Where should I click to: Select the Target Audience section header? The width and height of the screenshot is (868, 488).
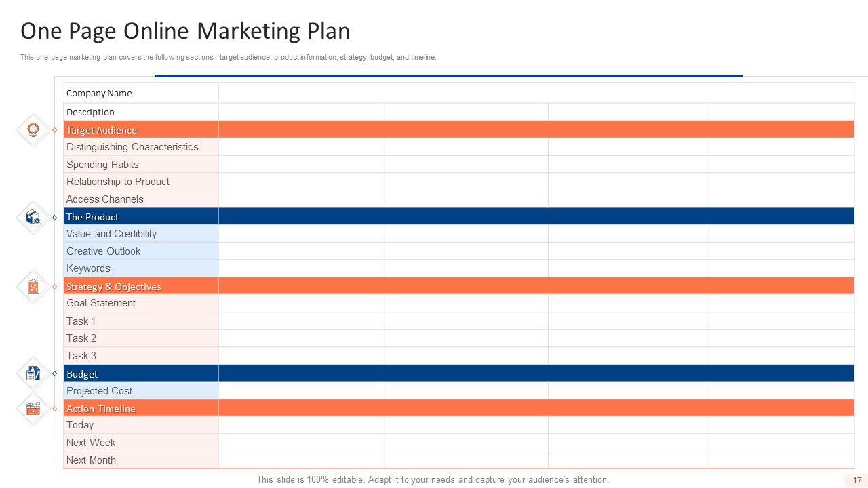pos(102,130)
